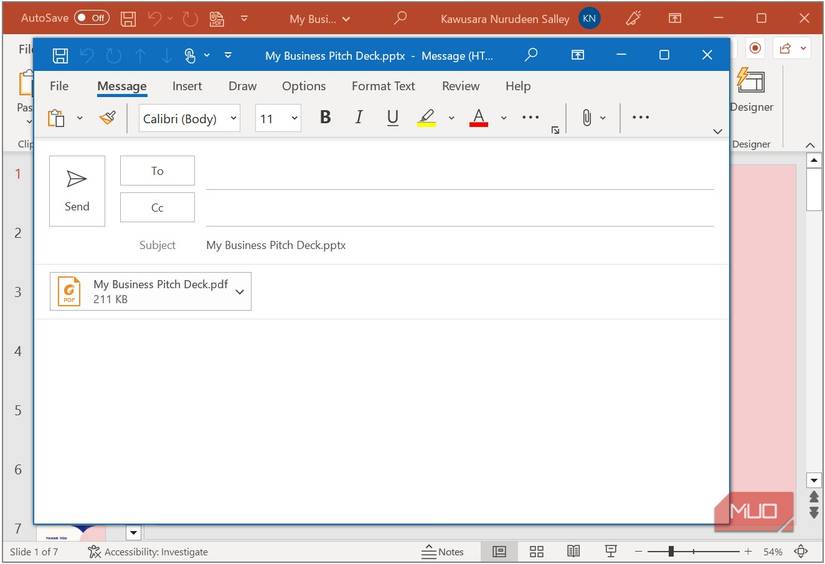Open more formatting options ellipsis
Image resolution: width=825 pixels, height=564 pixels.
(x=530, y=117)
